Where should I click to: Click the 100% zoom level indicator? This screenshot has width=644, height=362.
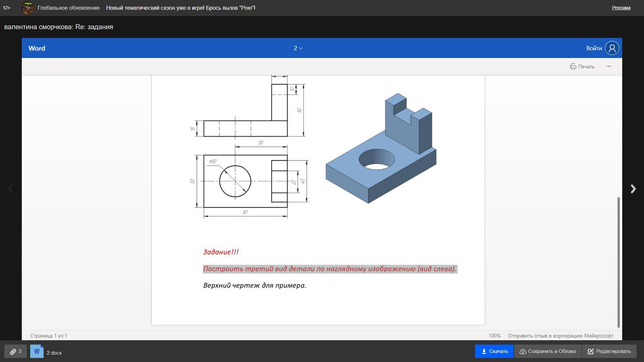pos(494,336)
